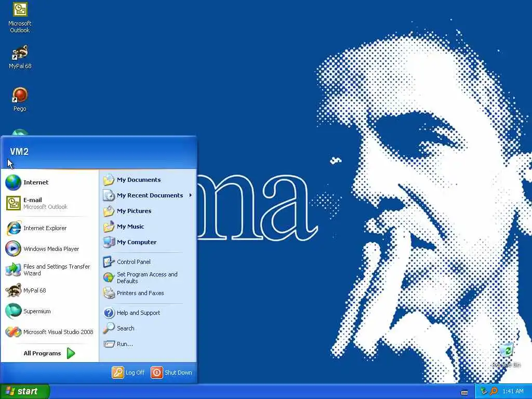
Task: Open My Music folder
Action: pos(148,227)
